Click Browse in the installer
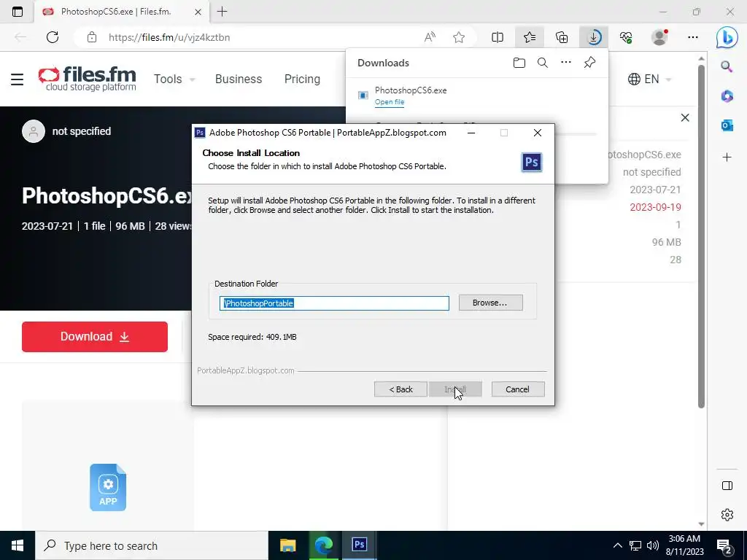This screenshot has height=560, width=747. pos(490,303)
